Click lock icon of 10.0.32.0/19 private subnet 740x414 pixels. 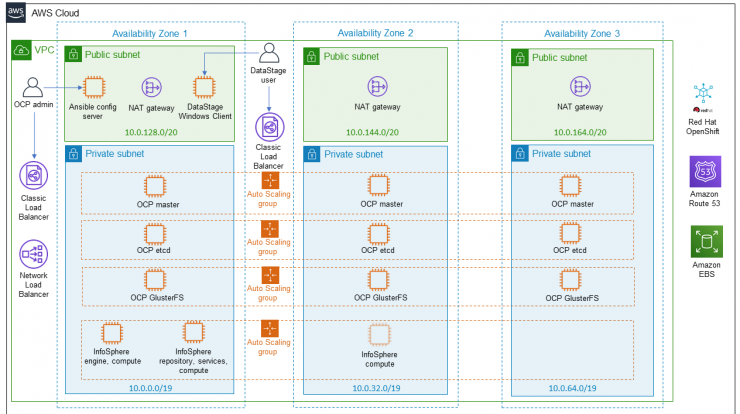312,154
